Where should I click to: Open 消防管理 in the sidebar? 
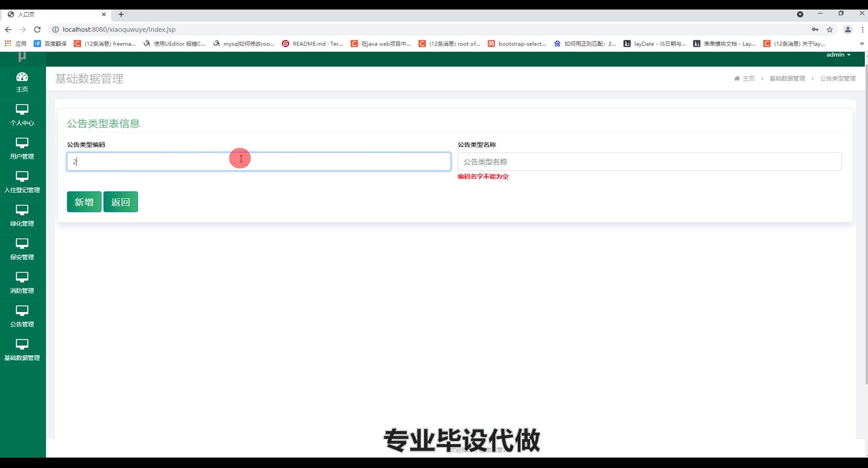click(22, 283)
